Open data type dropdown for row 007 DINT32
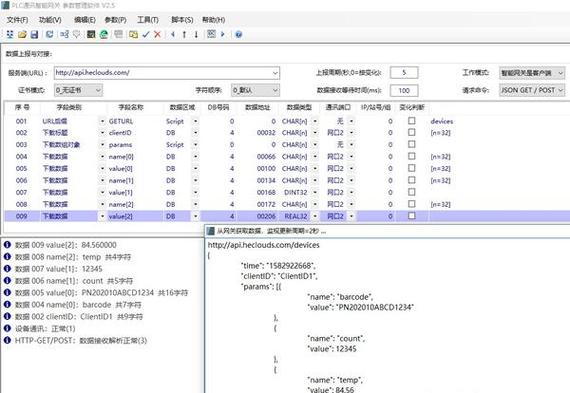The width and height of the screenshot is (570, 393). click(x=315, y=192)
